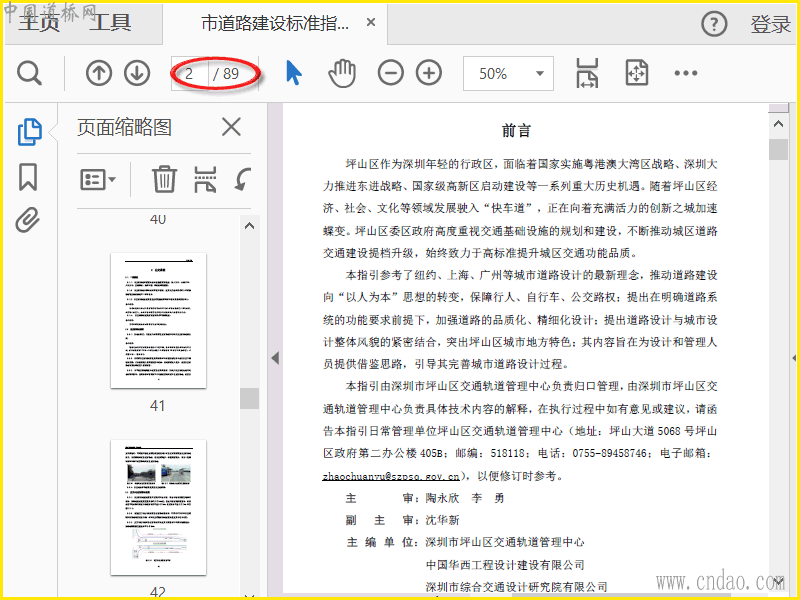Click the delete pages trash icon

(164, 179)
